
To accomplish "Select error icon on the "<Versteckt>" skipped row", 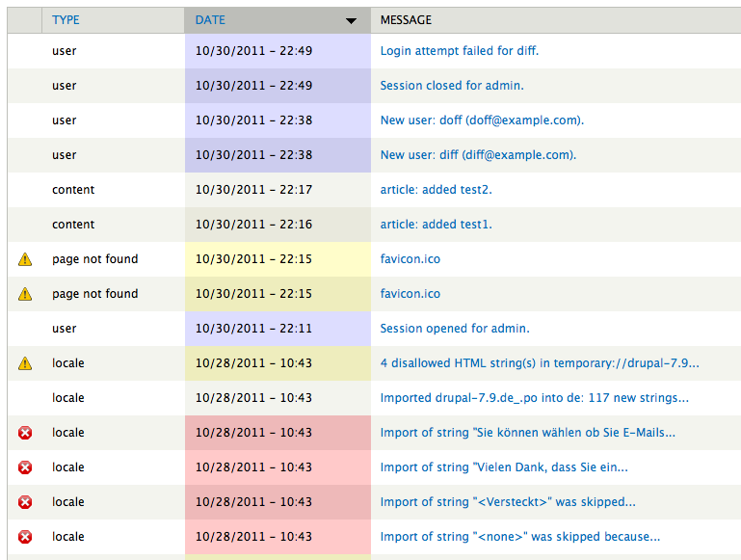I will [25, 502].
